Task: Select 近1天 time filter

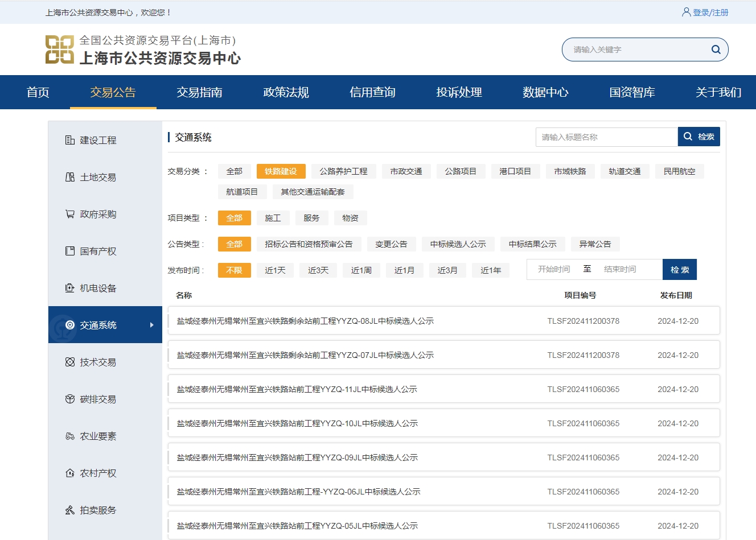Action: click(x=276, y=270)
